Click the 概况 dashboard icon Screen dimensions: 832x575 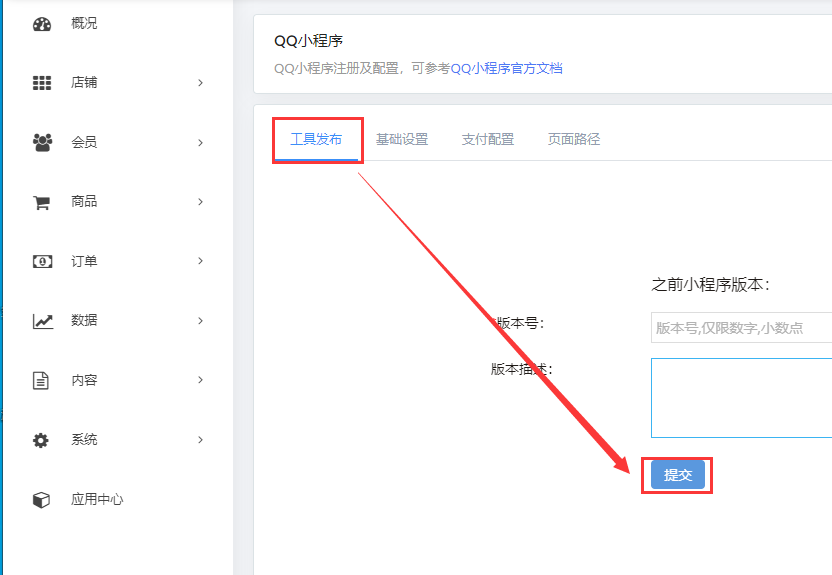tap(42, 24)
